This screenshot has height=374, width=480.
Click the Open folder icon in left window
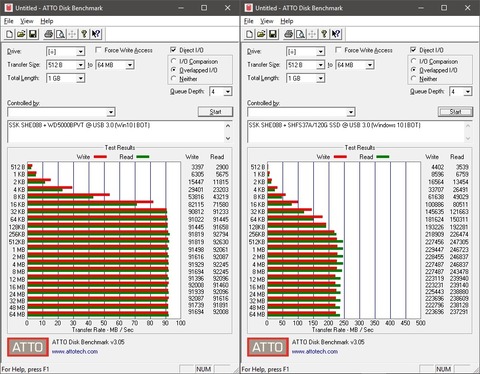[21, 34]
